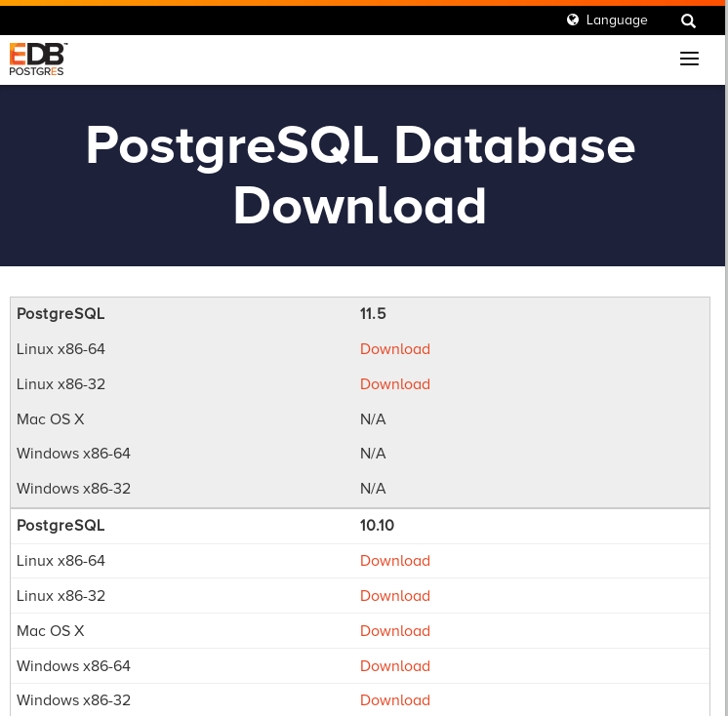Click N/A in the 11.5 Windows x86-32 row
The width and height of the screenshot is (728, 716).
point(373,489)
